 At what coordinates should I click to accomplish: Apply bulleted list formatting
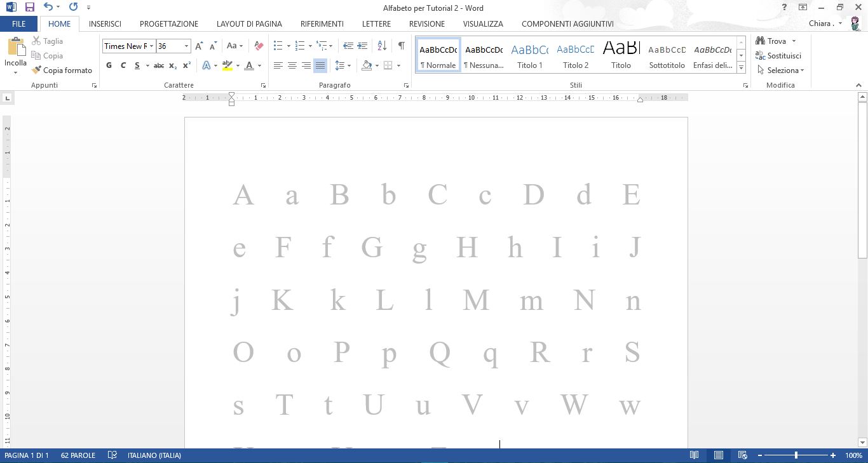[278, 46]
